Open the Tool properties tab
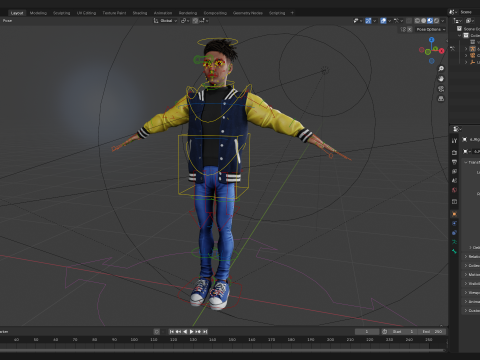The width and height of the screenshot is (480, 360). pos(454,141)
